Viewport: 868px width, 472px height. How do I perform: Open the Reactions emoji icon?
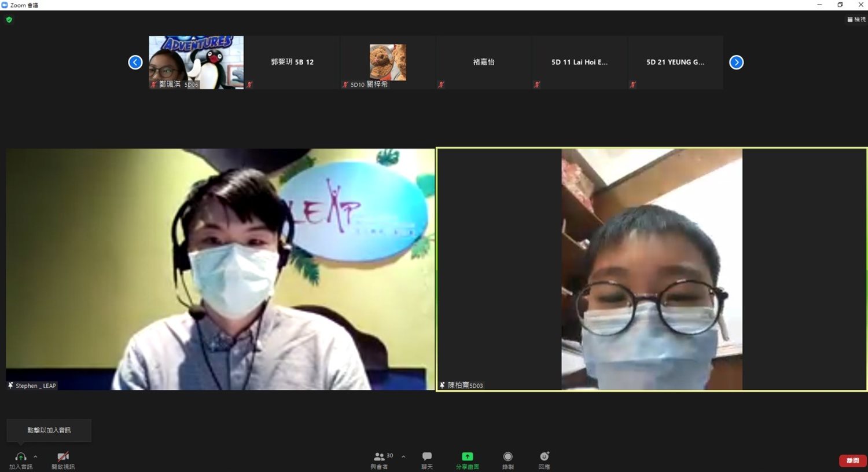[545, 457]
